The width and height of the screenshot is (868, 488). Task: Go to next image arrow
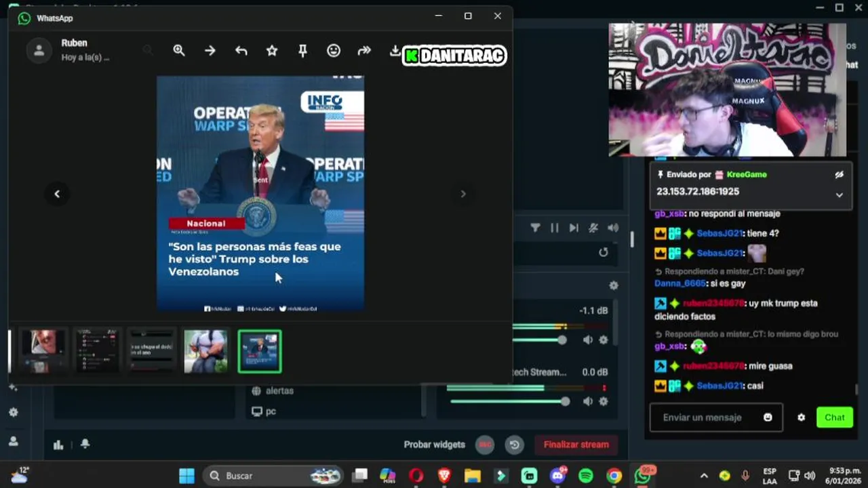[463, 194]
